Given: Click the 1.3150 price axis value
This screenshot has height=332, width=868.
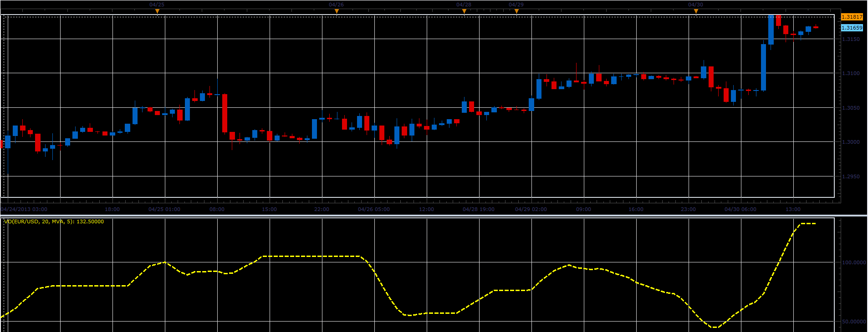Looking at the screenshot, I should (851, 39).
